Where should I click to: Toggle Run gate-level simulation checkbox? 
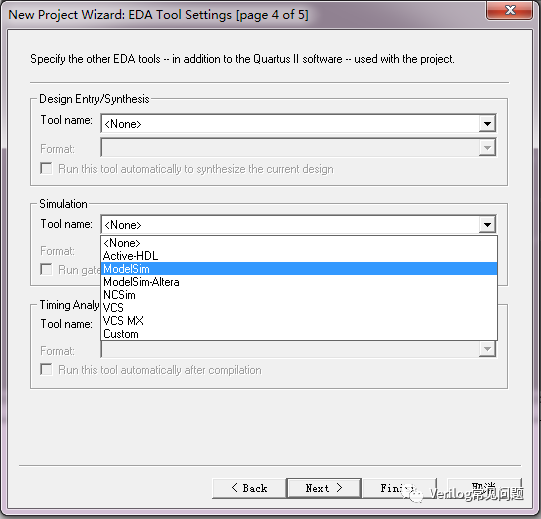click(x=46, y=269)
